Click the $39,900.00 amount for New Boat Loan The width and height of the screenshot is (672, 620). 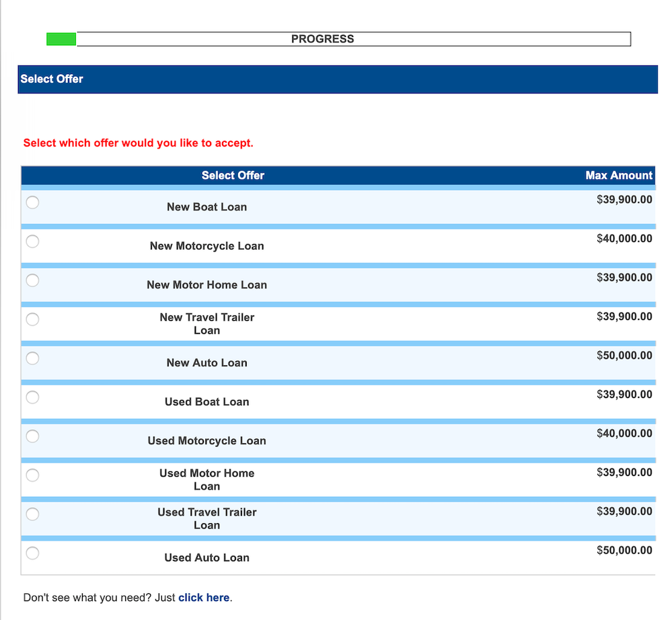624,199
